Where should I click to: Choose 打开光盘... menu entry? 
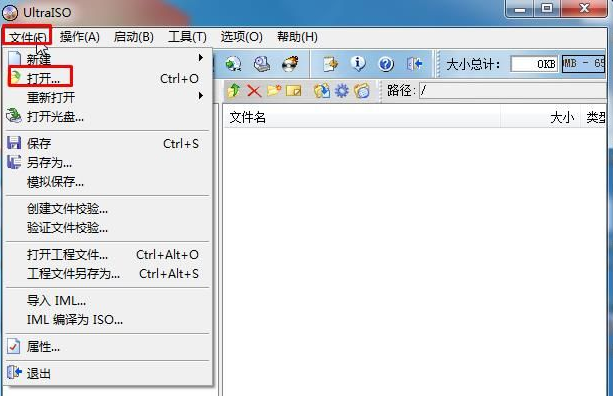pyautogui.click(x=108, y=116)
